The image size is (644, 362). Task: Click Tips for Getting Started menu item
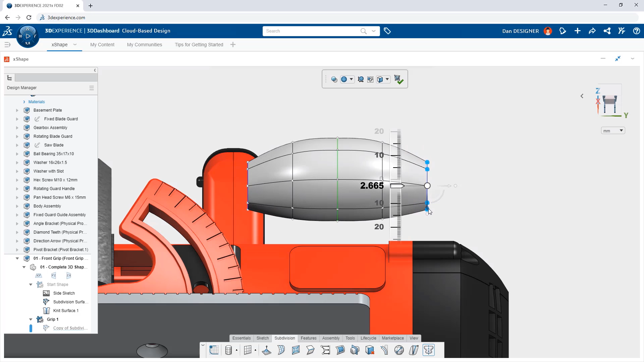pyautogui.click(x=199, y=44)
